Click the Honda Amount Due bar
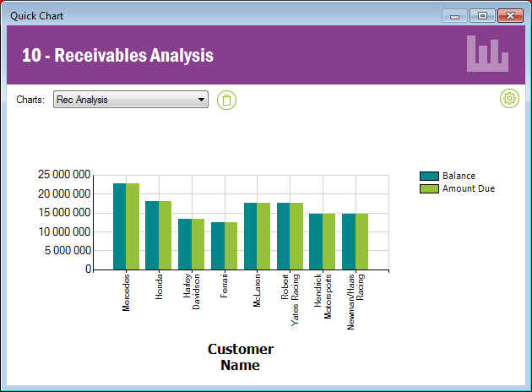 tap(166, 235)
